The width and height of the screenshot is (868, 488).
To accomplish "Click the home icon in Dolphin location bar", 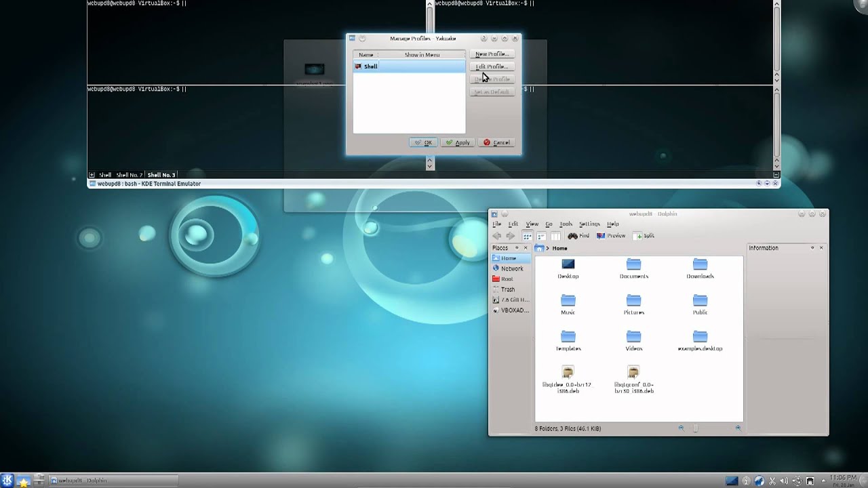I will (x=539, y=248).
